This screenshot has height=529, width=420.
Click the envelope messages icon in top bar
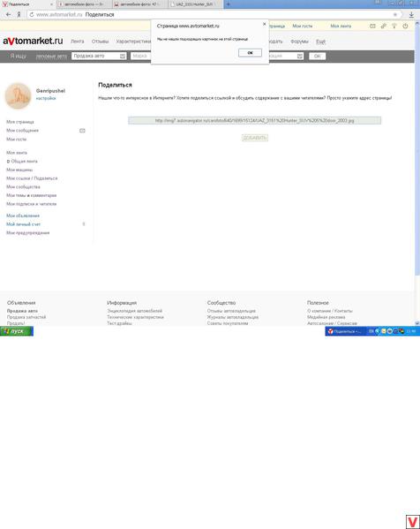click(372, 26)
